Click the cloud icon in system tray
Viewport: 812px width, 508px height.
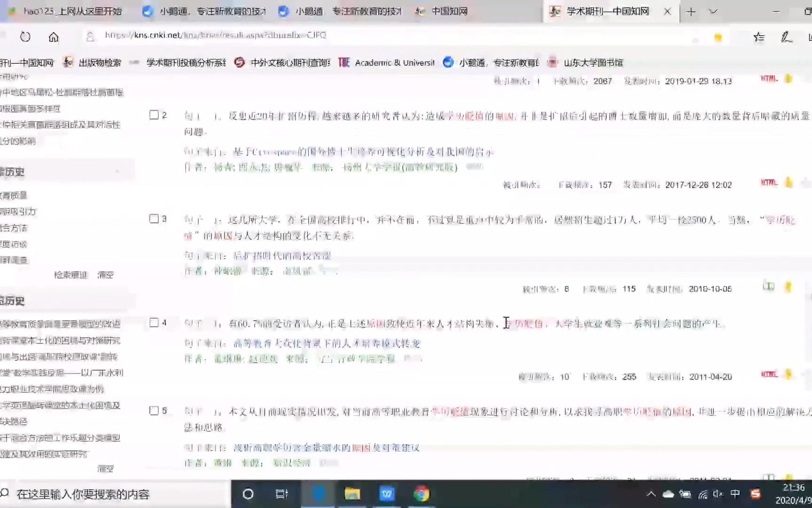(x=668, y=494)
